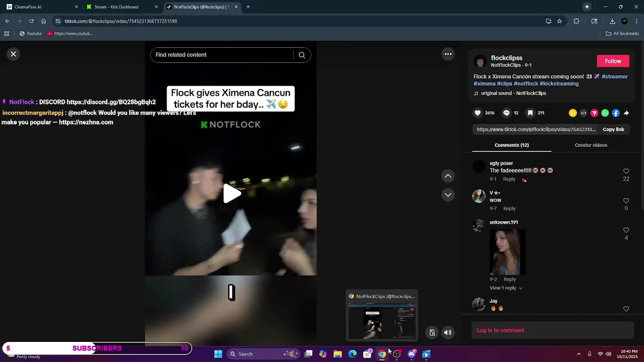Like ugly poser's comment
The height and width of the screenshot is (362, 644).
(626, 171)
